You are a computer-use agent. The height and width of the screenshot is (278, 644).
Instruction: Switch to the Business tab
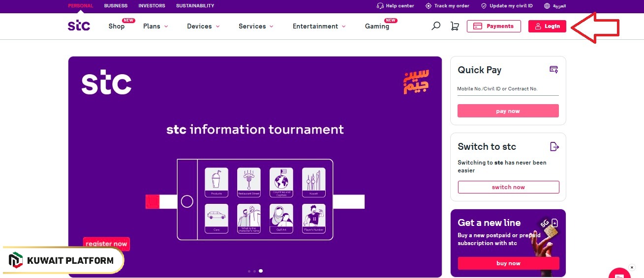(116, 6)
